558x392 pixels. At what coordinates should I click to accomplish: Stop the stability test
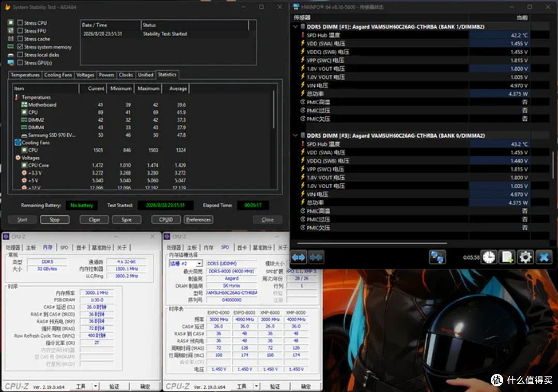55,220
